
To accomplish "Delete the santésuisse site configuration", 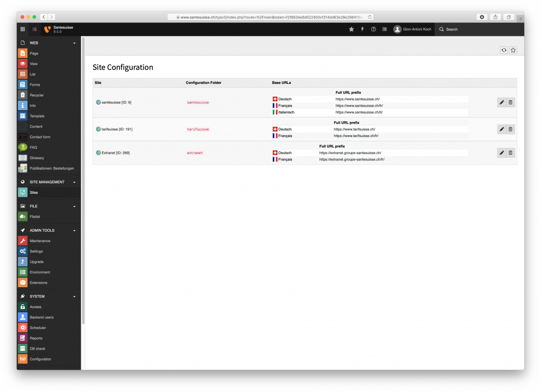I will pyautogui.click(x=511, y=103).
